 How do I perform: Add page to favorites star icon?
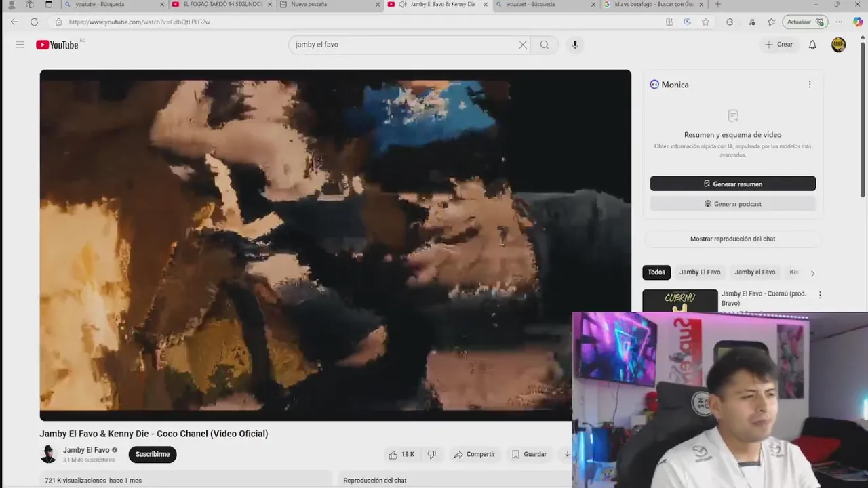[705, 22]
